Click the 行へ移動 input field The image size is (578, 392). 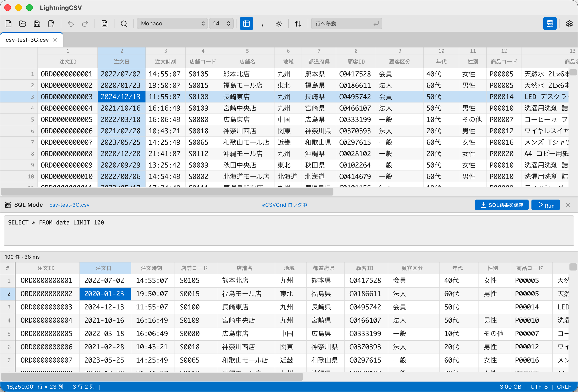click(346, 24)
